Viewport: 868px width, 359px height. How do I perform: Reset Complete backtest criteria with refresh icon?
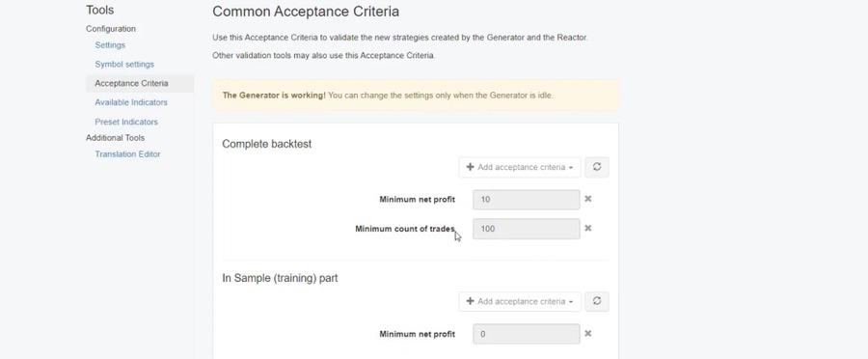[x=597, y=167]
